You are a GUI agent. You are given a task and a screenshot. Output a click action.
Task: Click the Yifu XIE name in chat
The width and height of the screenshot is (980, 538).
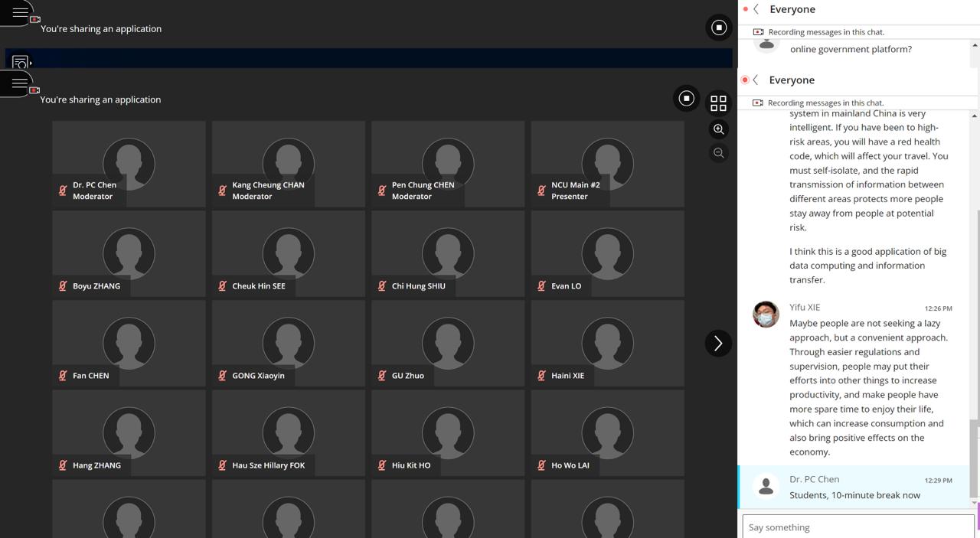[x=805, y=308]
